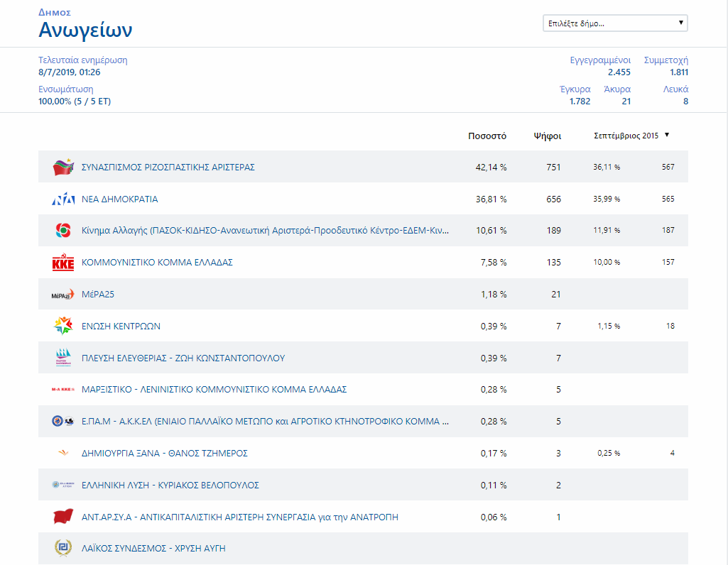
Task: Click the Nea Dimokratia logo icon
Action: [63, 199]
